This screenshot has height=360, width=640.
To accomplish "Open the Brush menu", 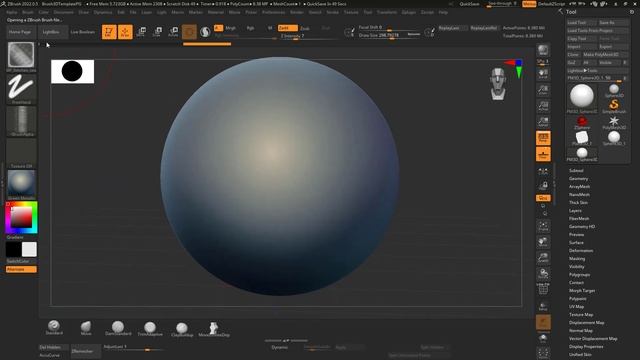I will [28, 12].
